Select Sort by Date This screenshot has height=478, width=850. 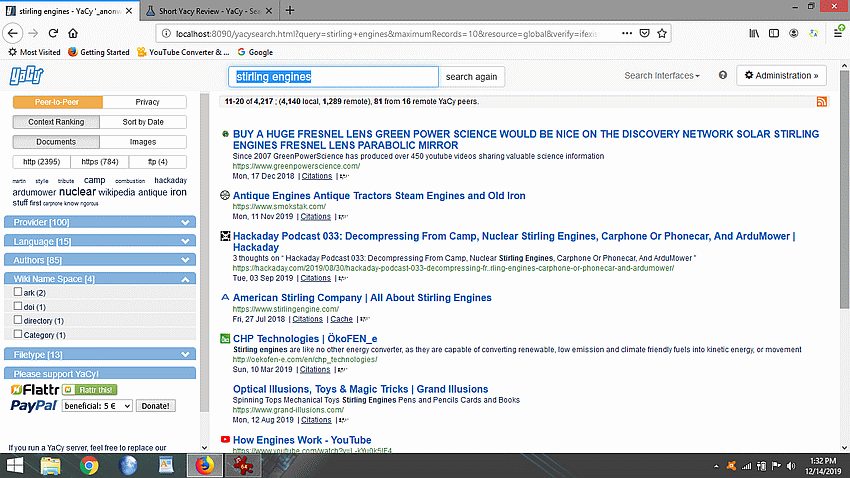[143, 122]
